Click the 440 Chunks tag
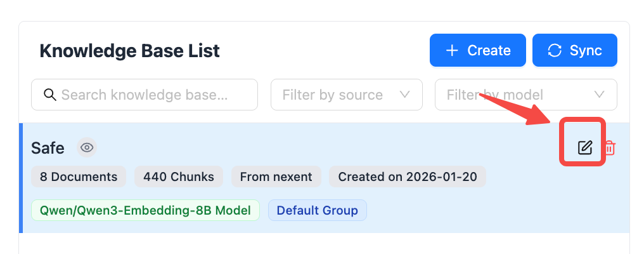Screen dimensions: 644x254 coord(179,177)
